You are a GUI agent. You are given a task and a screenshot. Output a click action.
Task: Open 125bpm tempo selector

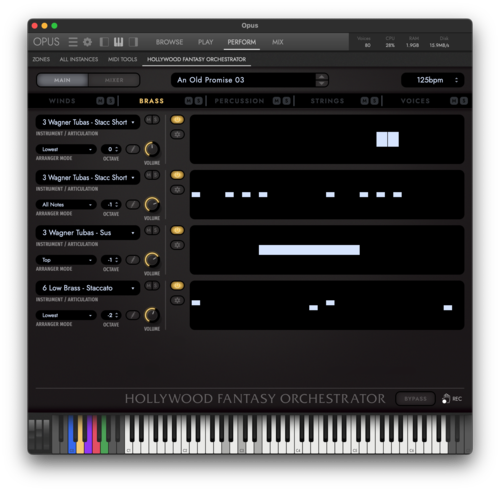pyautogui.click(x=433, y=80)
